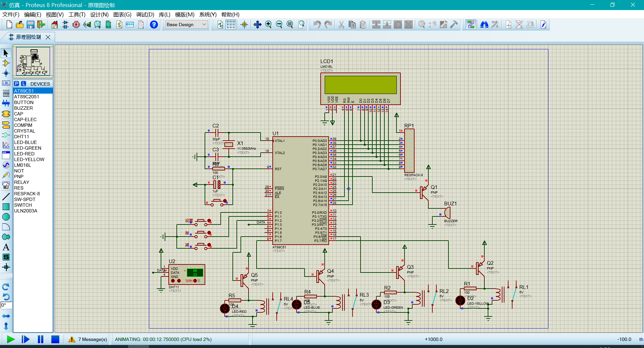Image resolution: width=644 pixels, height=348 pixels.
Task: Copy the selection to the clipboard
Action: (x=352, y=24)
